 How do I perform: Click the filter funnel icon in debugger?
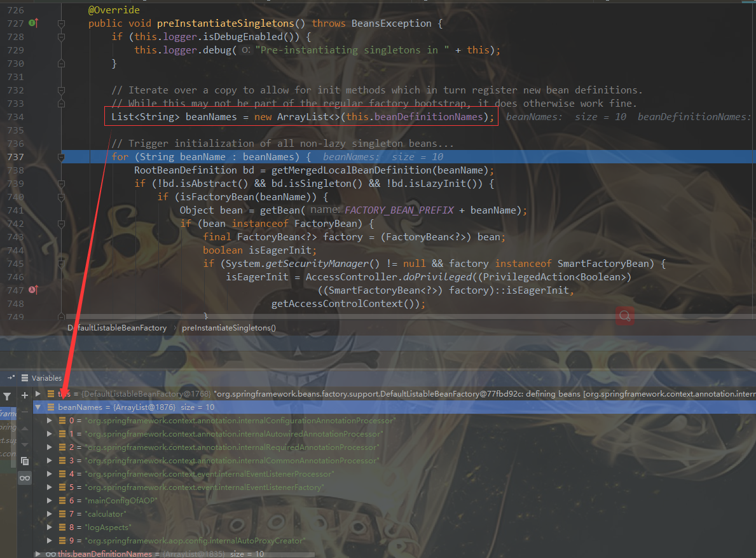click(7, 396)
